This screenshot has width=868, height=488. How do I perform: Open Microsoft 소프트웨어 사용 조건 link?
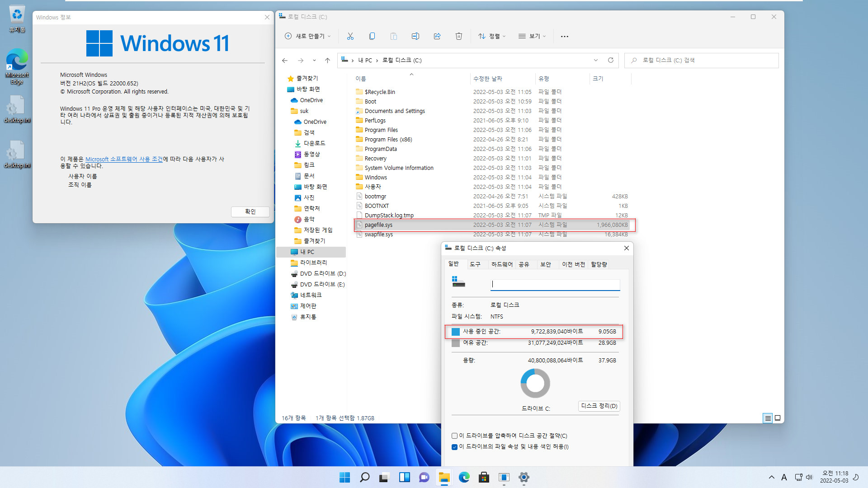pos(124,159)
